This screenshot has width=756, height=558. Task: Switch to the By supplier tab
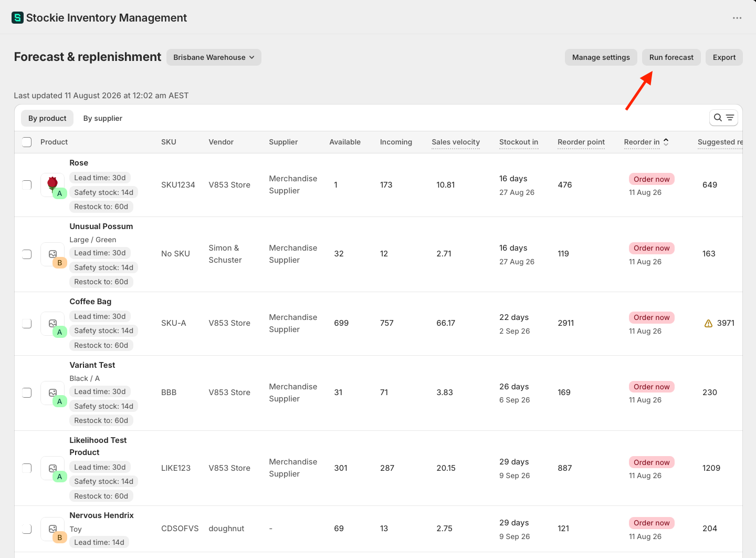coord(102,118)
